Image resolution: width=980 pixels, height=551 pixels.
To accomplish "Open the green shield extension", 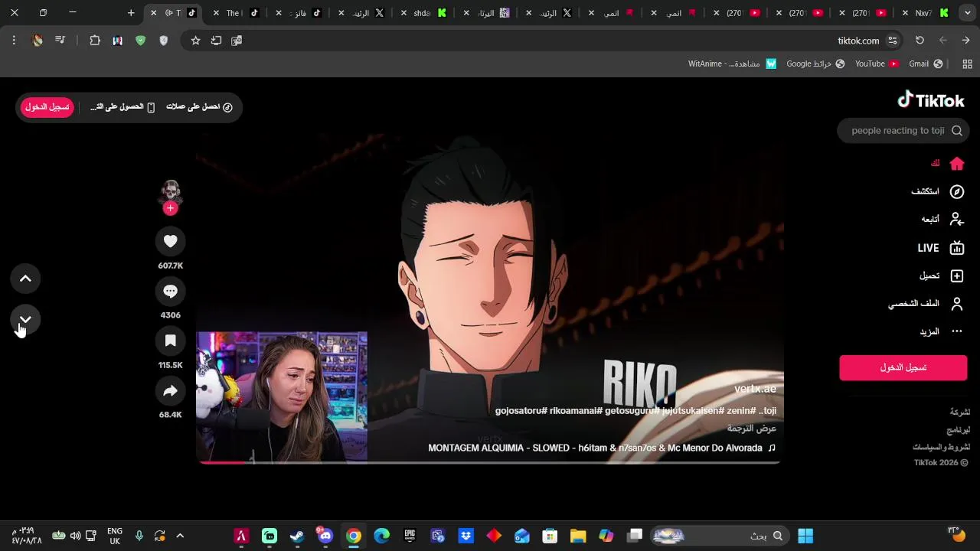I will 140,41.
